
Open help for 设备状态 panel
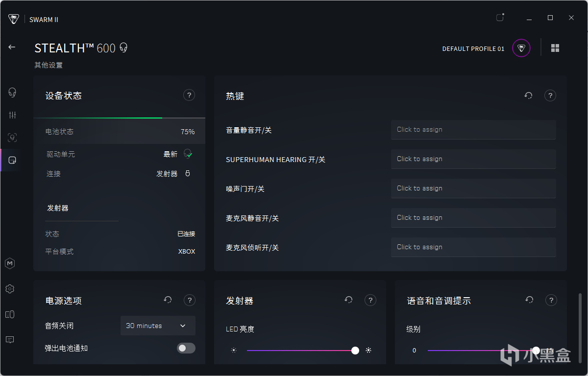coord(189,95)
